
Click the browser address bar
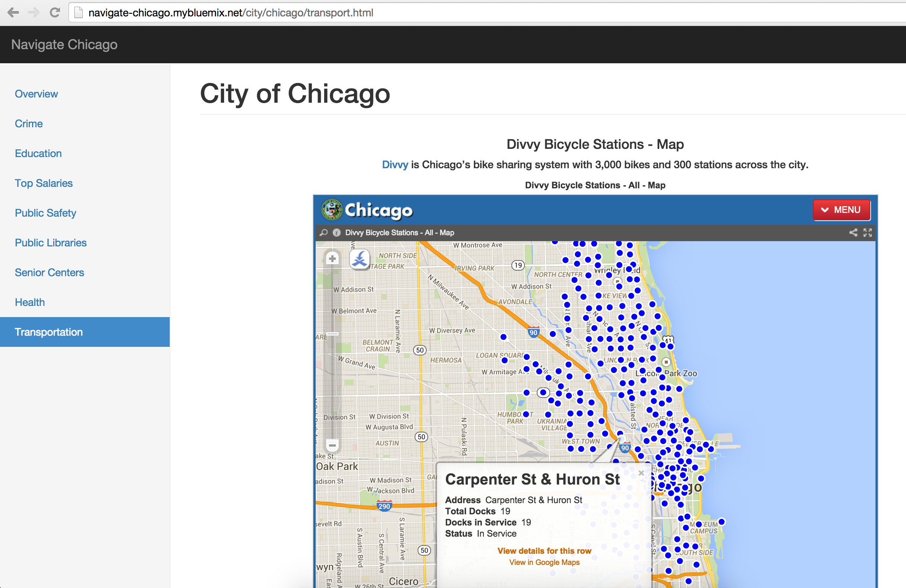pos(457,13)
